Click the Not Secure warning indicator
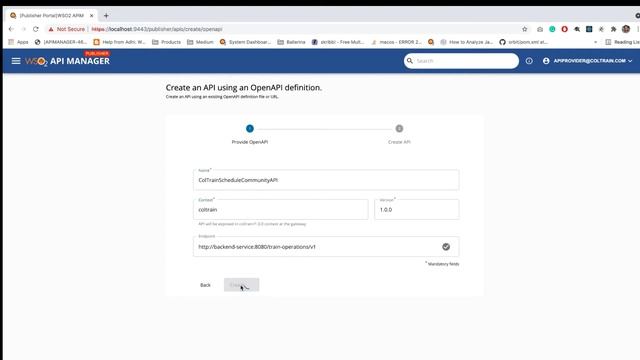640x360 pixels. (67, 29)
